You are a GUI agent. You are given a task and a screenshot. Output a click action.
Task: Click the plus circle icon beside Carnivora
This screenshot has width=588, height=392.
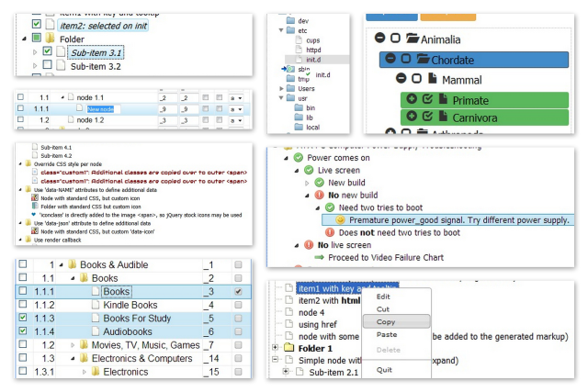click(x=412, y=116)
